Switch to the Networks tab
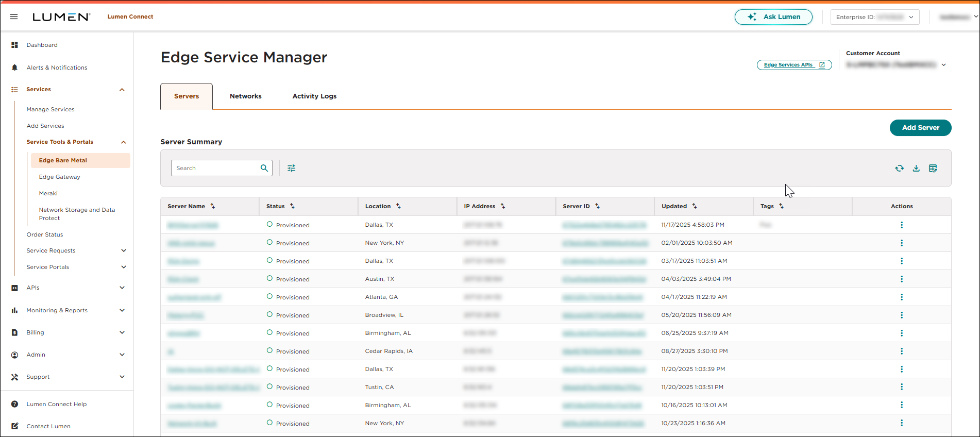The height and width of the screenshot is (437, 980). [x=246, y=96]
